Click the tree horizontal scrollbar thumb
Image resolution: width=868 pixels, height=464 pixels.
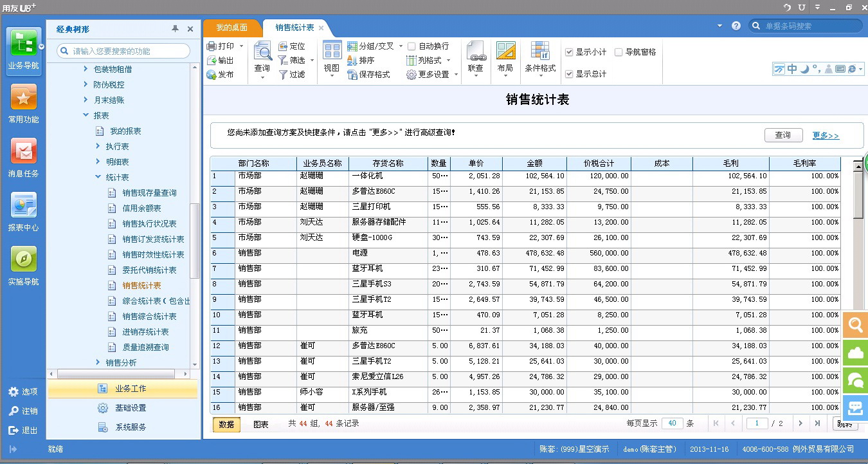click(x=115, y=374)
